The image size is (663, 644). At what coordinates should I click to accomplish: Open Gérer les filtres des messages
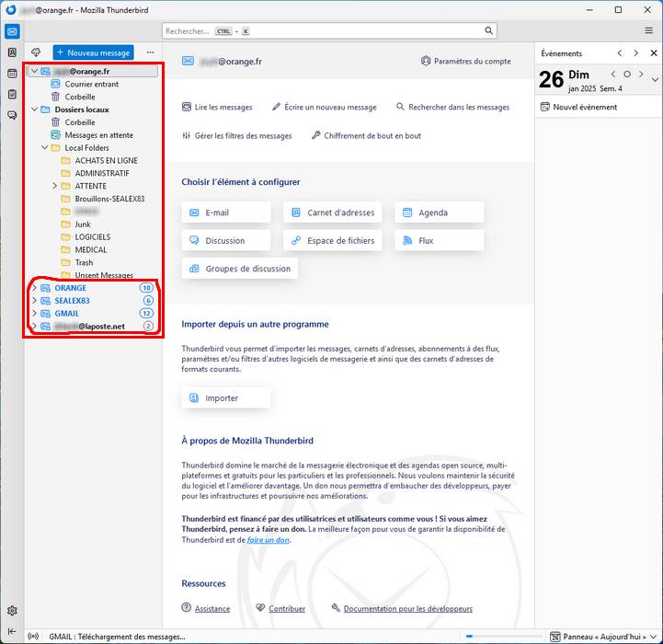[237, 136]
